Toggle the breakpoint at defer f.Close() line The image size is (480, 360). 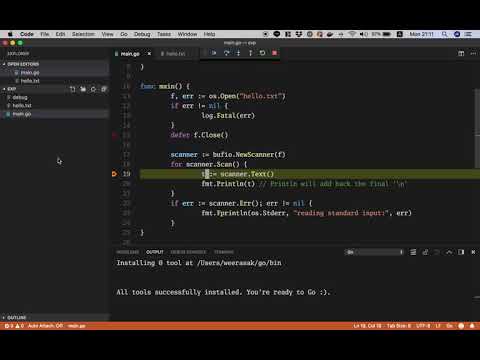(x=114, y=135)
